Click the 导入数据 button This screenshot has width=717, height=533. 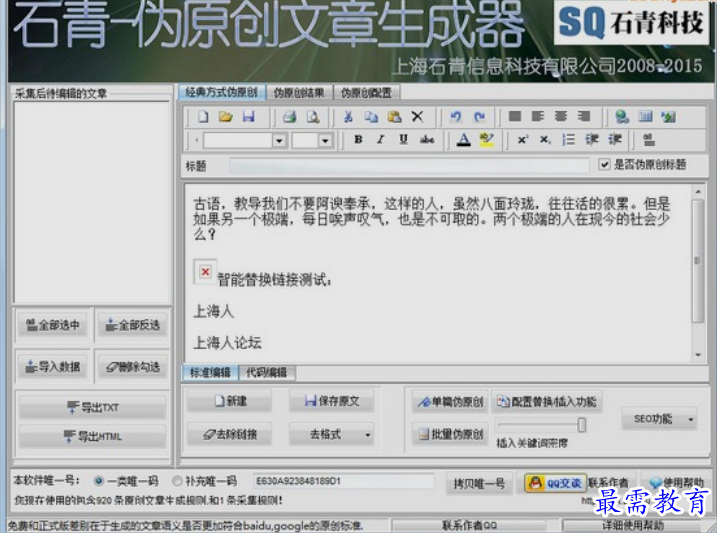pos(53,367)
